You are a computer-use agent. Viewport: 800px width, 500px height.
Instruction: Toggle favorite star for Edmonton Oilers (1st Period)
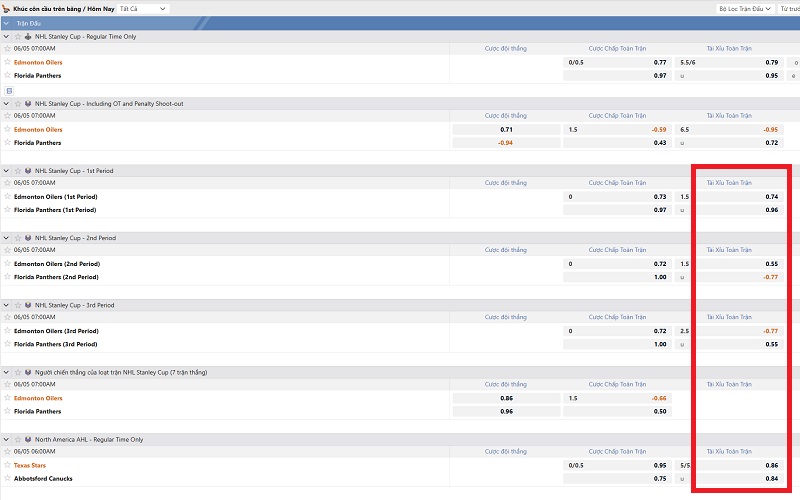pos(8,197)
